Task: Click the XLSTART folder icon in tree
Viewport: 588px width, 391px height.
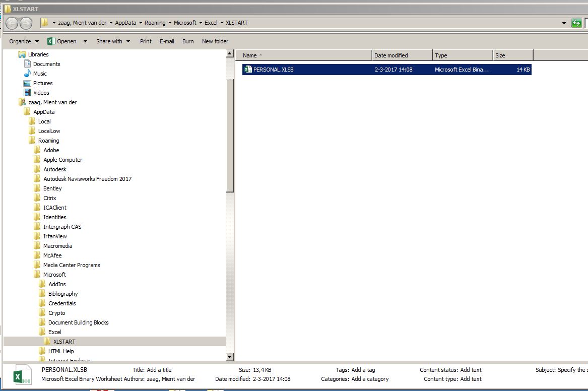Action: click(47, 342)
